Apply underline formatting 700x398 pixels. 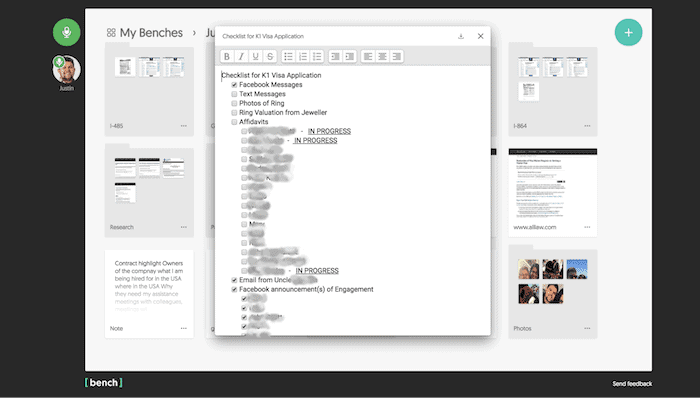[x=256, y=56]
